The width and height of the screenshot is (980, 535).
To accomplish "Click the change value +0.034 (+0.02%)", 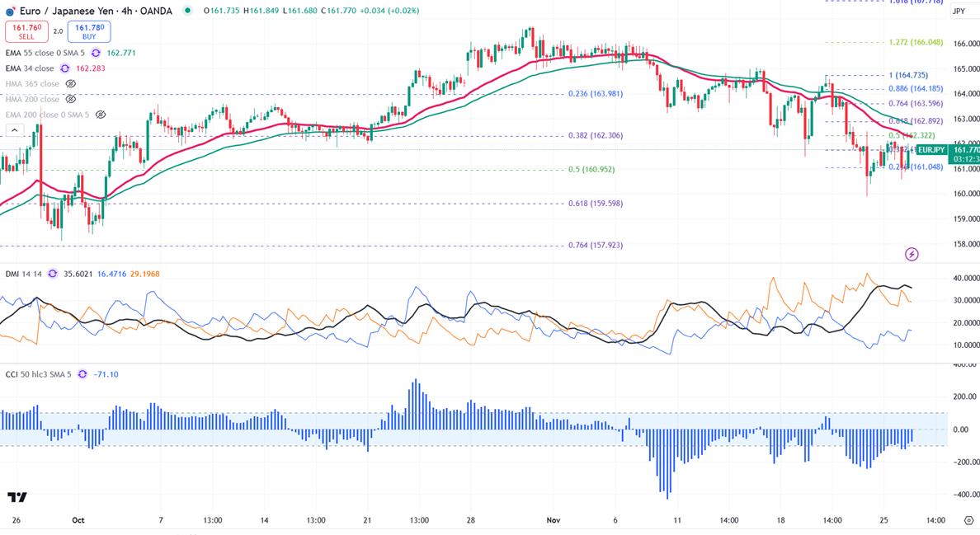I will coord(389,11).
